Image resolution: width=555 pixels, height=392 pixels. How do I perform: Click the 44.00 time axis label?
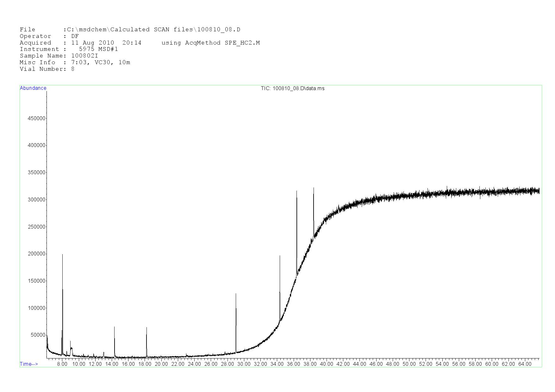point(359,364)
